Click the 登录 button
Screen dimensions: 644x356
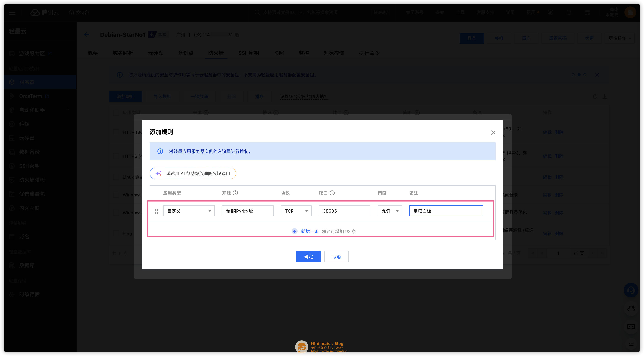click(471, 38)
